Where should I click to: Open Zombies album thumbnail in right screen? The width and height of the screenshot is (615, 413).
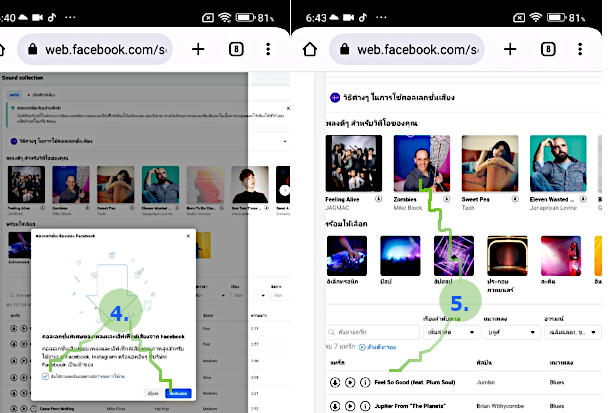pos(422,163)
